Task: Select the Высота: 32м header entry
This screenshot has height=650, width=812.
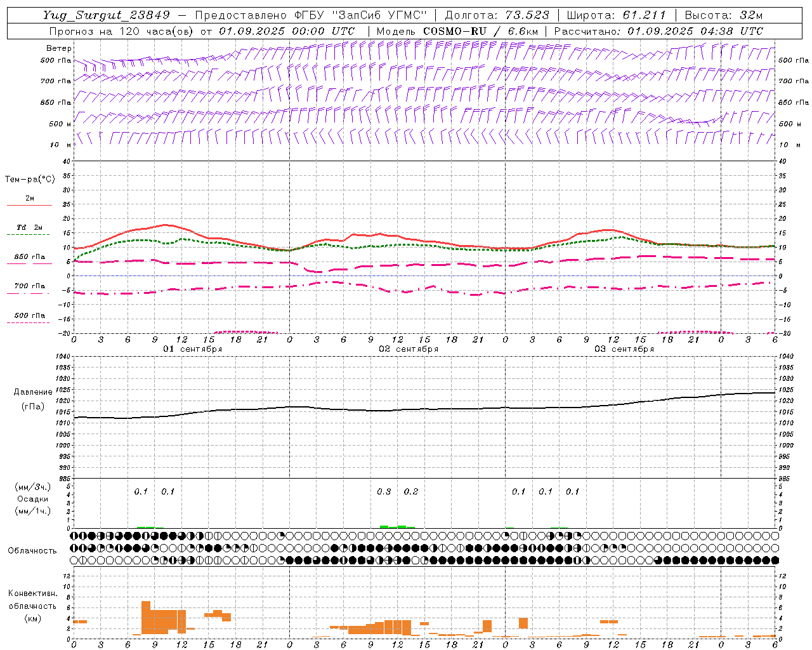Action: tap(724, 15)
